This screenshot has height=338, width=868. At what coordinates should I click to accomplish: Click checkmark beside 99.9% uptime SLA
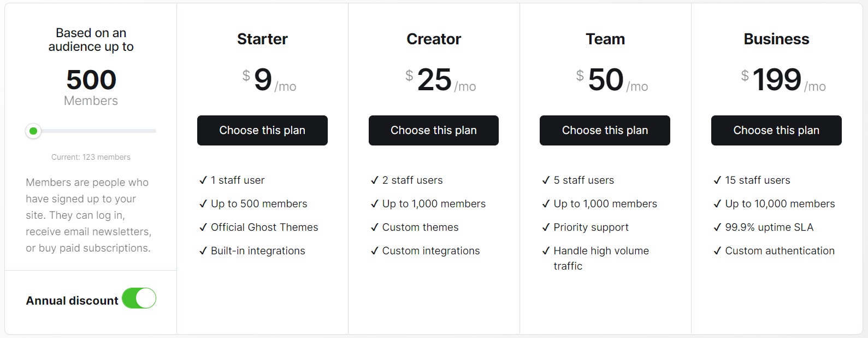tap(718, 228)
